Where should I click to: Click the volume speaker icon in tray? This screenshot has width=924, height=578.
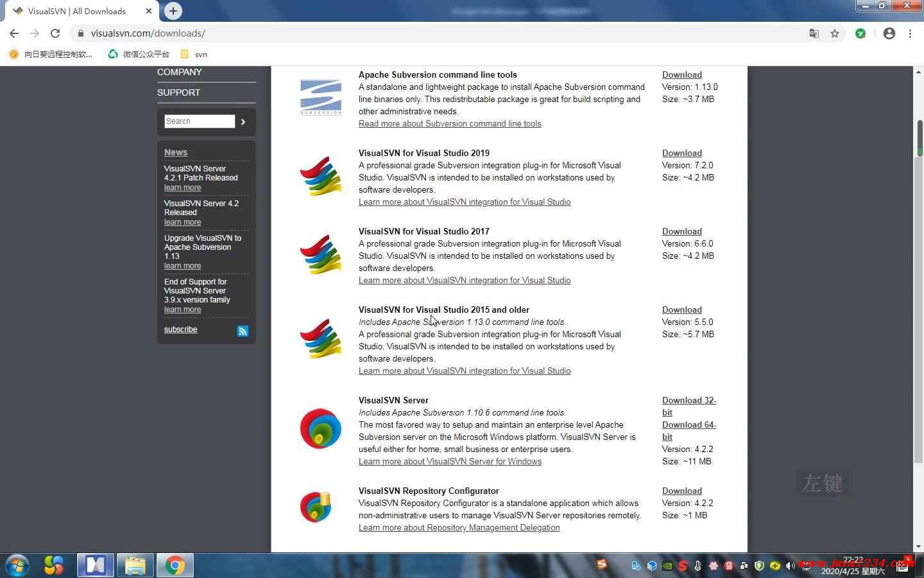click(x=791, y=566)
